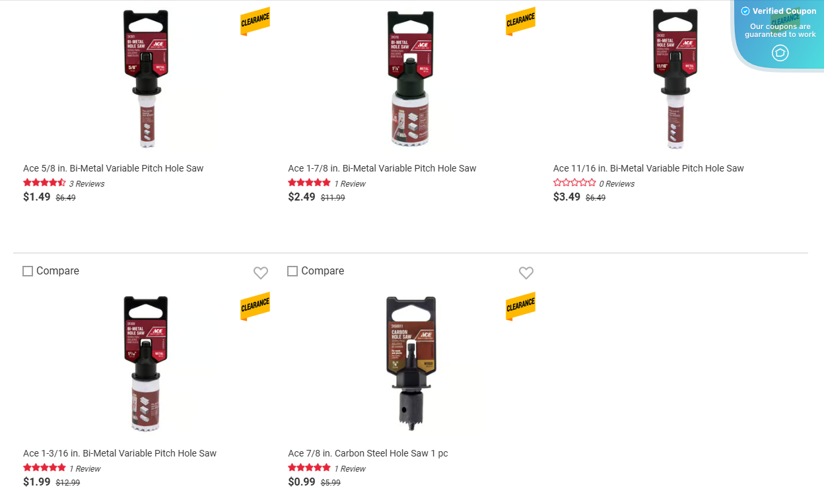This screenshot has height=504, width=824.
Task: Click the star rating under Ace 1-3/16 in. hole saw
Action: (x=44, y=468)
